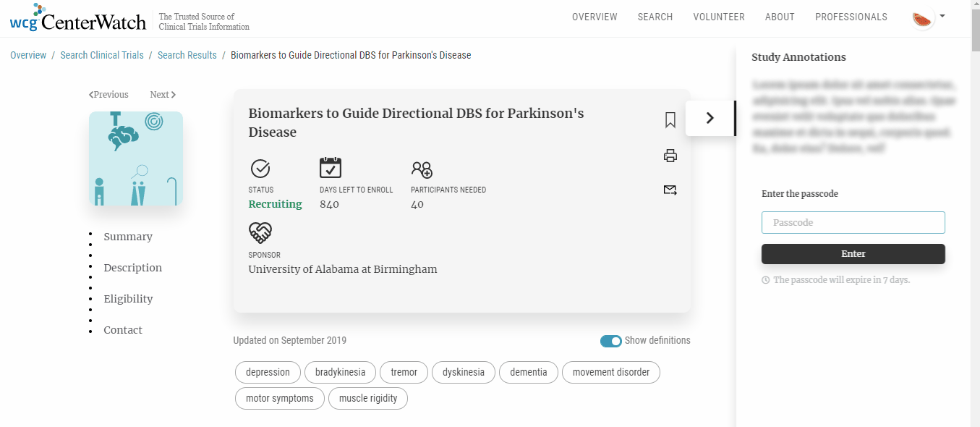Click the WCG CenterWatch logo
The height and width of the screenshot is (427, 980).
(x=78, y=19)
